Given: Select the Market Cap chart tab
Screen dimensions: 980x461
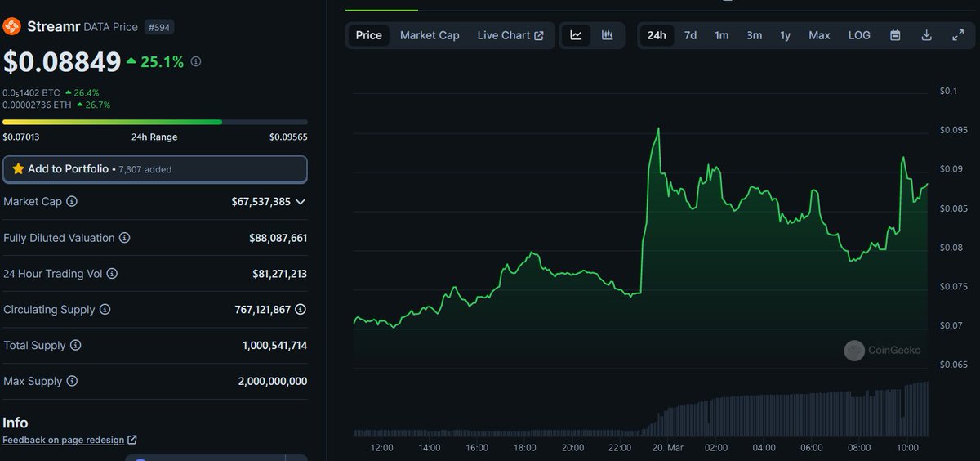Looking at the screenshot, I should pos(430,35).
